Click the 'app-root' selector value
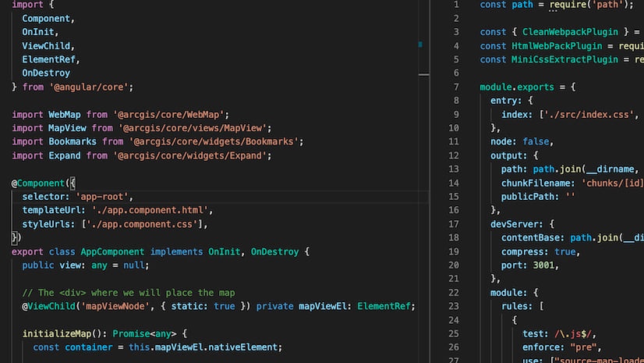Viewport: 644px width, 363px height. [x=102, y=197]
